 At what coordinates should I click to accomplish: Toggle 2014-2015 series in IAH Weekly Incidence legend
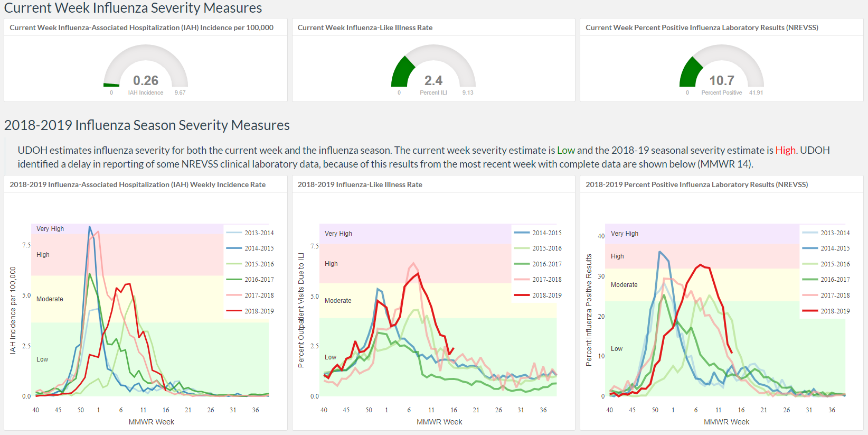pyautogui.click(x=250, y=248)
